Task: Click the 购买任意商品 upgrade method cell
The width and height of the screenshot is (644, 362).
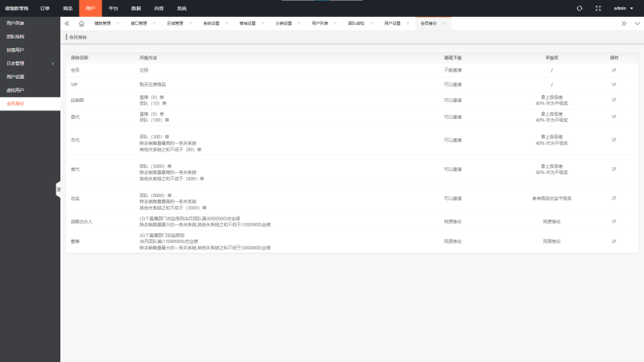Action: (153, 84)
